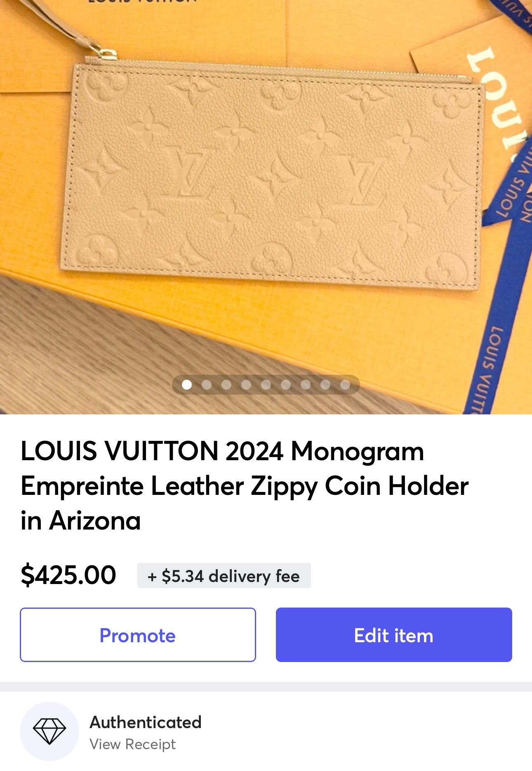Click the Authenticated diamond icon
The width and height of the screenshot is (532, 771).
point(49,731)
